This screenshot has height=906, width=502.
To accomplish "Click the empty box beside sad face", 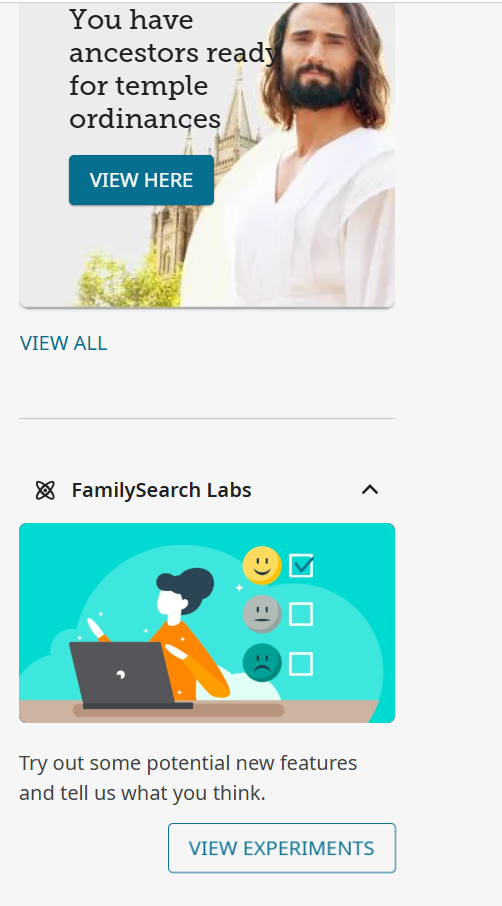I will [301, 664].
